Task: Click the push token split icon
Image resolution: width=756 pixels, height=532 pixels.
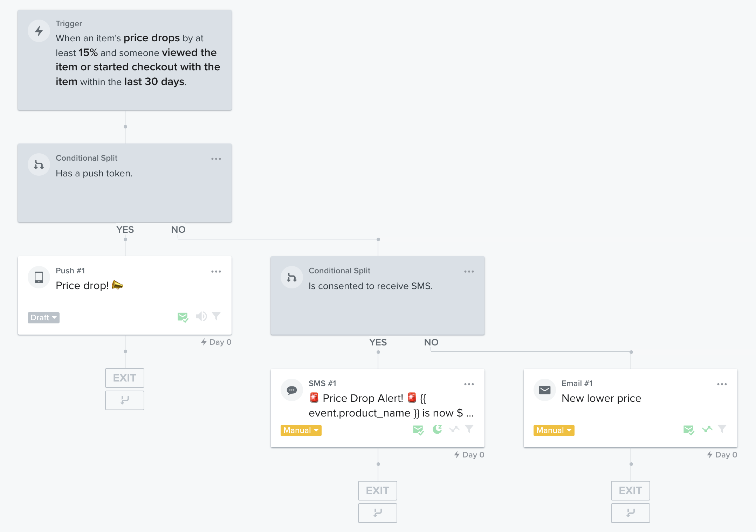Action: click(39, 165)
